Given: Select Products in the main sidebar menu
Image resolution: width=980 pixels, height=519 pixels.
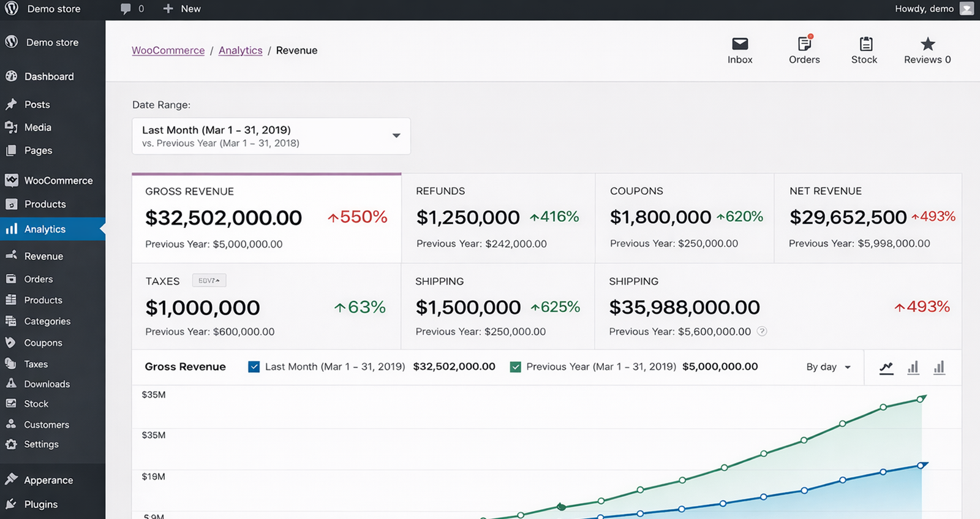Looking at the screenshot, I should coord(45,204).
